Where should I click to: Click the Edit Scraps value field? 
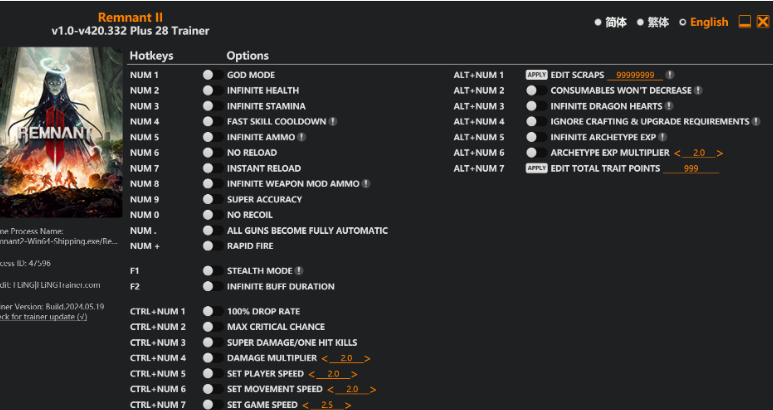635,75
